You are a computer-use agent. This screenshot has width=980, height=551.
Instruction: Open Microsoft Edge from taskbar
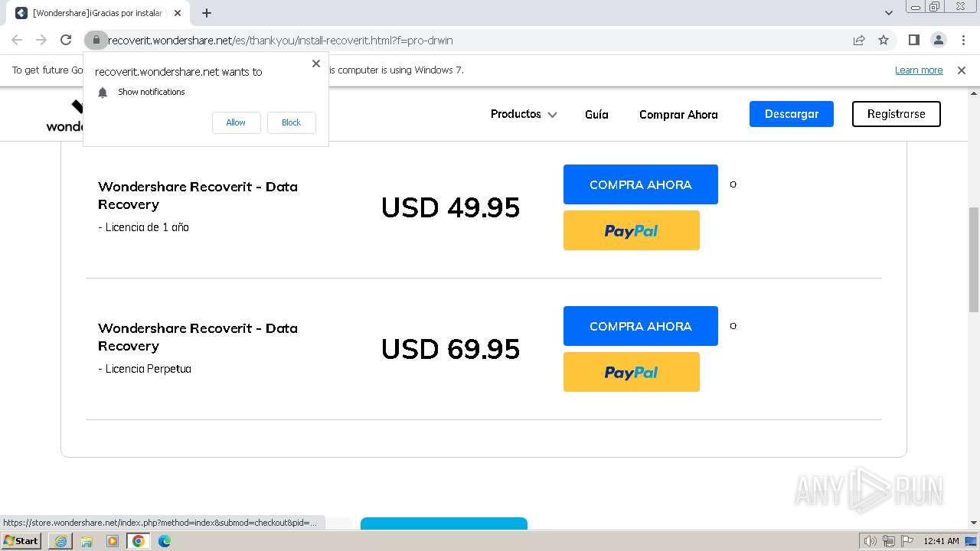tap(165, 541)
